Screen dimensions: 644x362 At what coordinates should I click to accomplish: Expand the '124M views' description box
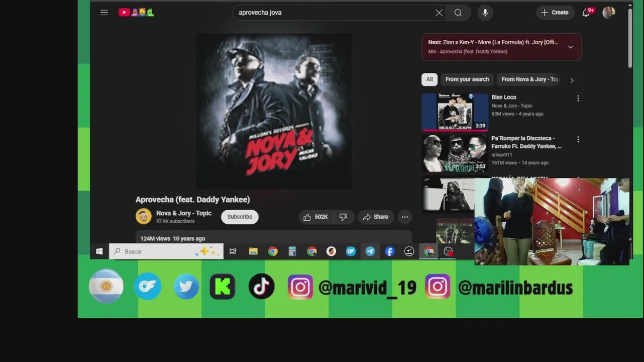point(274,238)
